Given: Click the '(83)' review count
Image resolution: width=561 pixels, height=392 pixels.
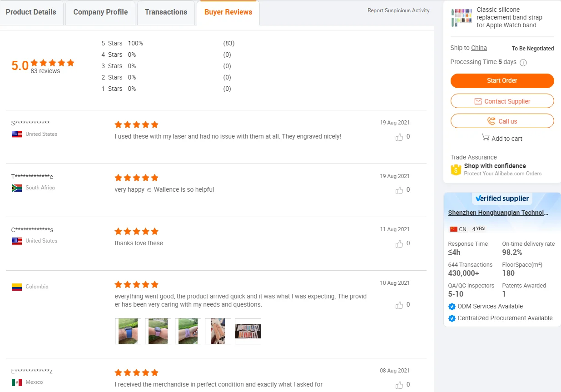Looking at the screenshot, I should [229, 43].
